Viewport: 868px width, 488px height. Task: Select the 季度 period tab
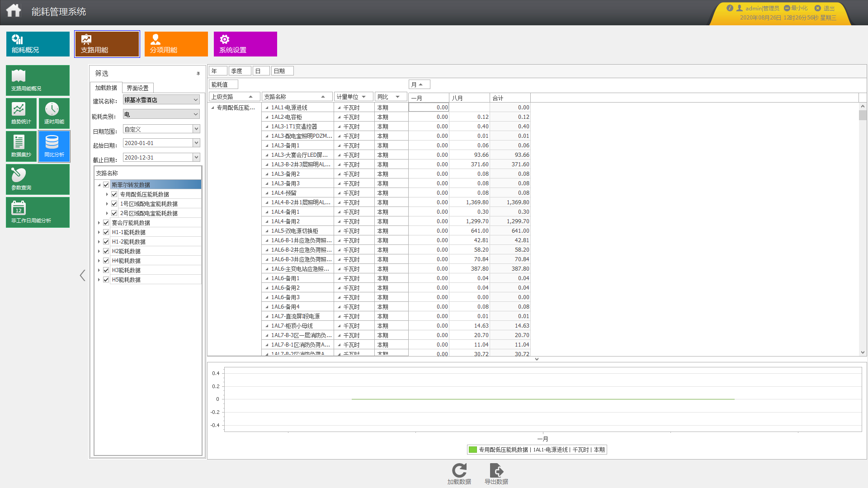click(x=240, y=71)
